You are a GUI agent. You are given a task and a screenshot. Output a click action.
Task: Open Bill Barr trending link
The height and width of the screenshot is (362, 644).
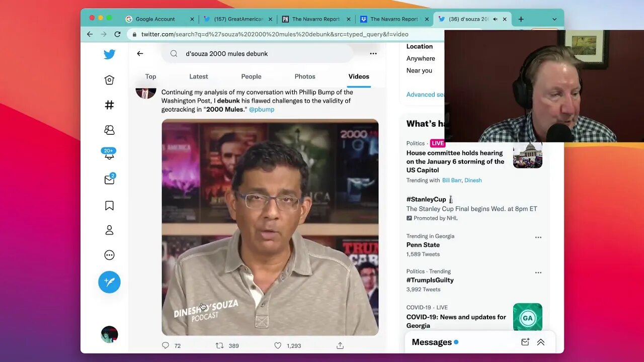pos(452,180)
